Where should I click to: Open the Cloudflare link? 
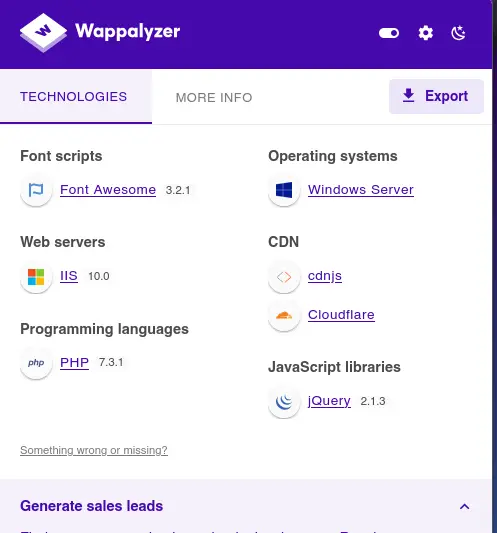tap(341, 315)
